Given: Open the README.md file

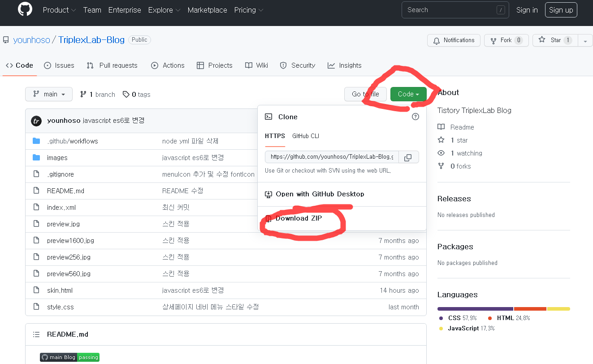Looking at the screenshot, I should [65, 191].
